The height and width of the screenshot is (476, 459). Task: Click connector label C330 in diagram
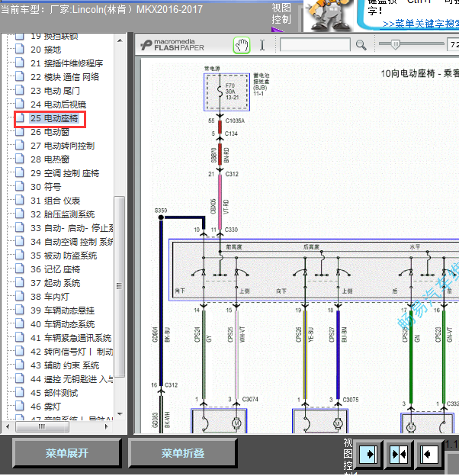pos(231,230)
